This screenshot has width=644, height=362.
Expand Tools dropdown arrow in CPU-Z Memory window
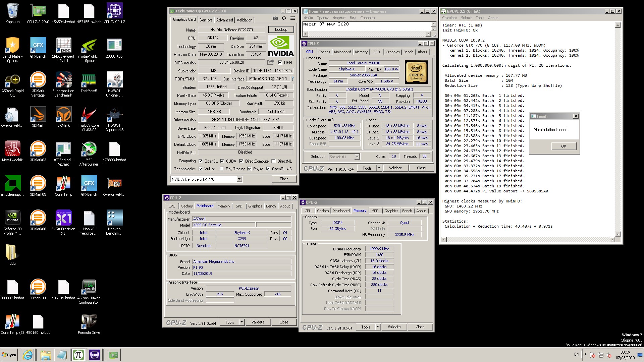tap(378, 327)
